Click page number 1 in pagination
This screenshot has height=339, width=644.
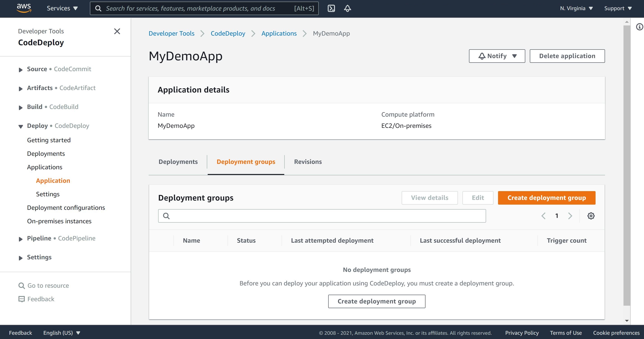pos(557,216)
